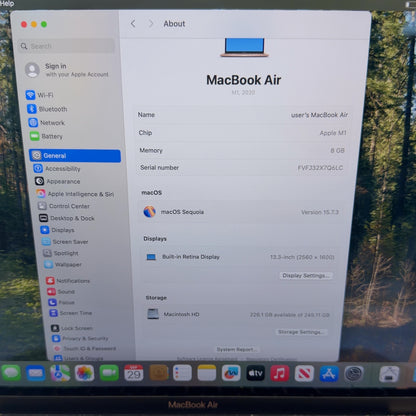
Task: Open Photos app in the Dock
Action: click(x=84, y=373)
